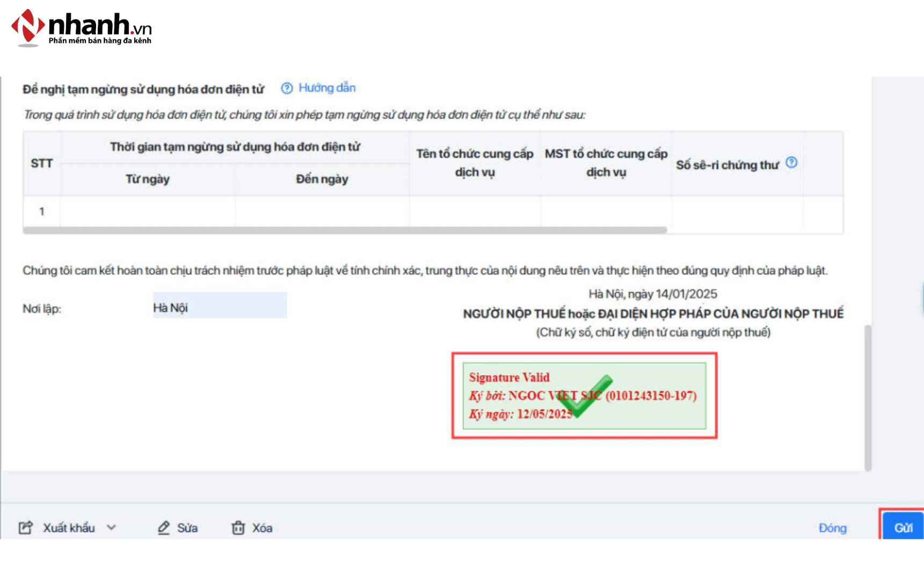Click the table's horizontal scrollbar
The width and height of the screenshot is (924, 577).
tap(345, 230)
